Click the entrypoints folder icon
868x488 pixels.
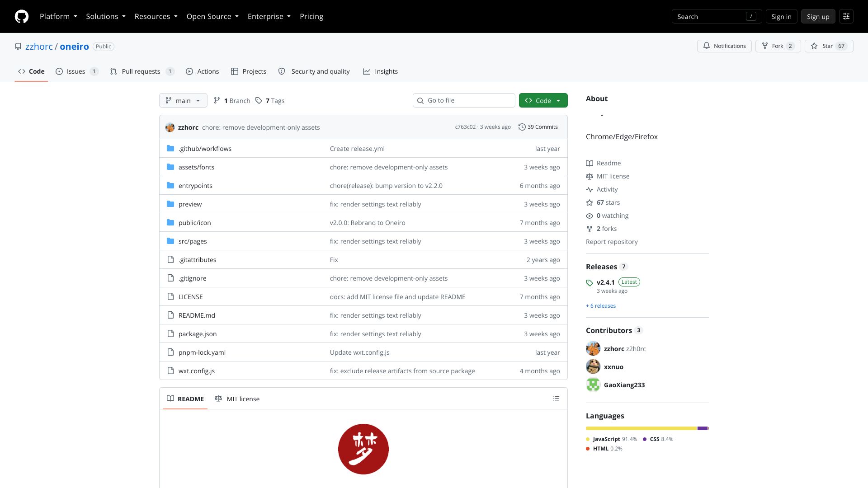(x=170, y=186)
